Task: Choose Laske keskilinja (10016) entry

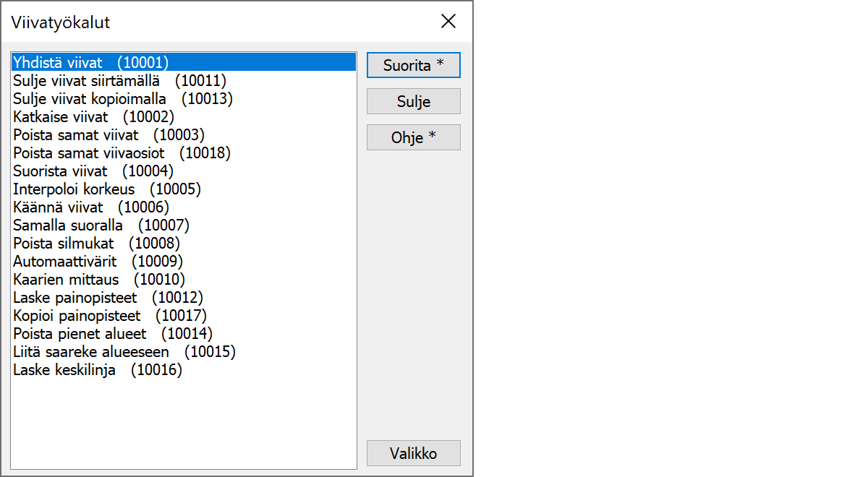Action: pyautogui.click(x=98, y=371)
